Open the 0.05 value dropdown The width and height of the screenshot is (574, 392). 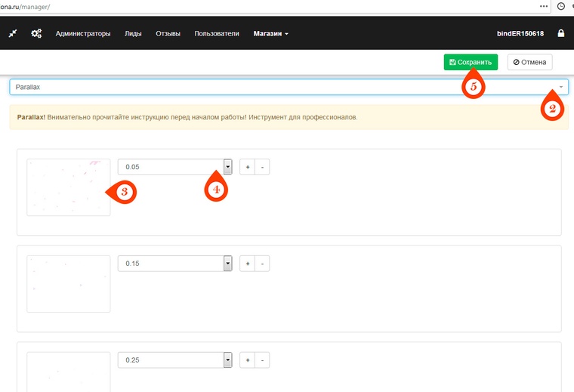(x=227, y=166)
